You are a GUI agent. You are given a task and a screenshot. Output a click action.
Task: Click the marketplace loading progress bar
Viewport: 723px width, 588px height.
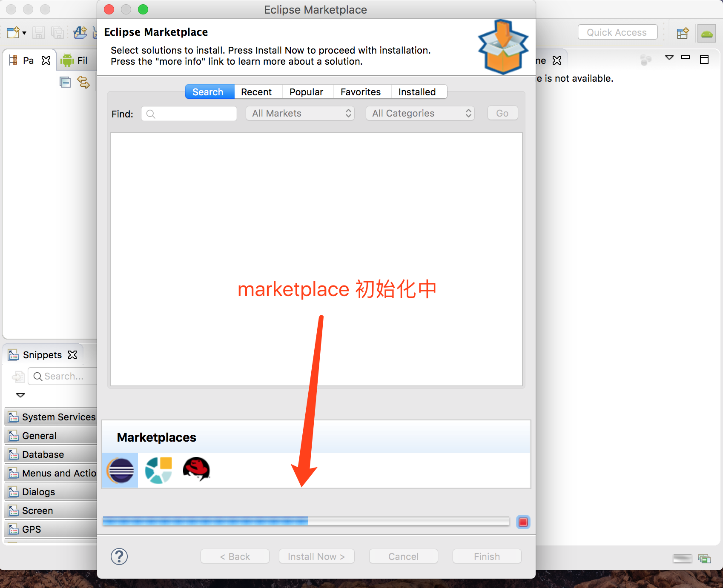tap(306, 521)
